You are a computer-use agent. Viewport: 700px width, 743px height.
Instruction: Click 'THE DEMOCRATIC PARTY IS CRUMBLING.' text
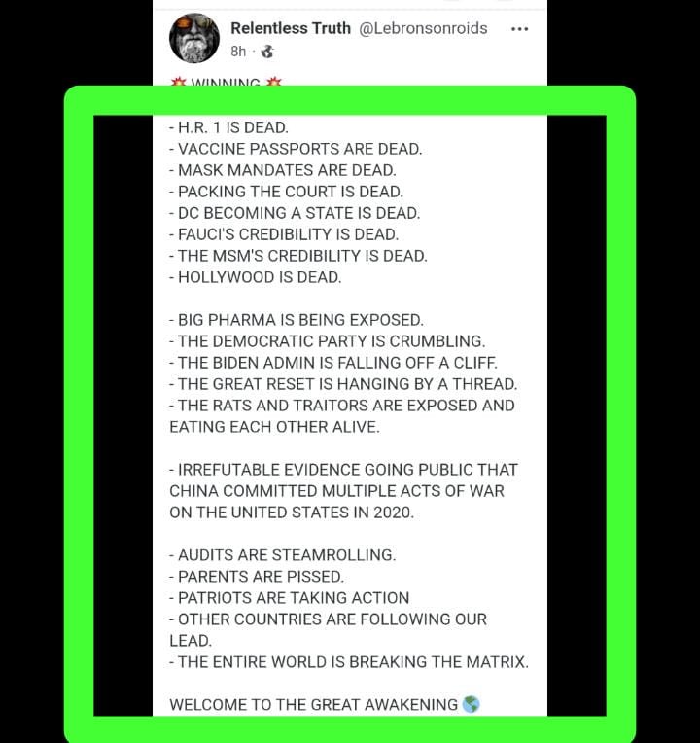pos(328,341)
